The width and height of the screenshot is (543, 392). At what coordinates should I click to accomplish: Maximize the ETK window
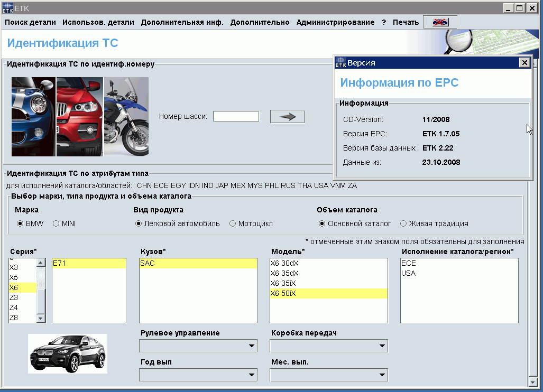[x=520, y=8]
